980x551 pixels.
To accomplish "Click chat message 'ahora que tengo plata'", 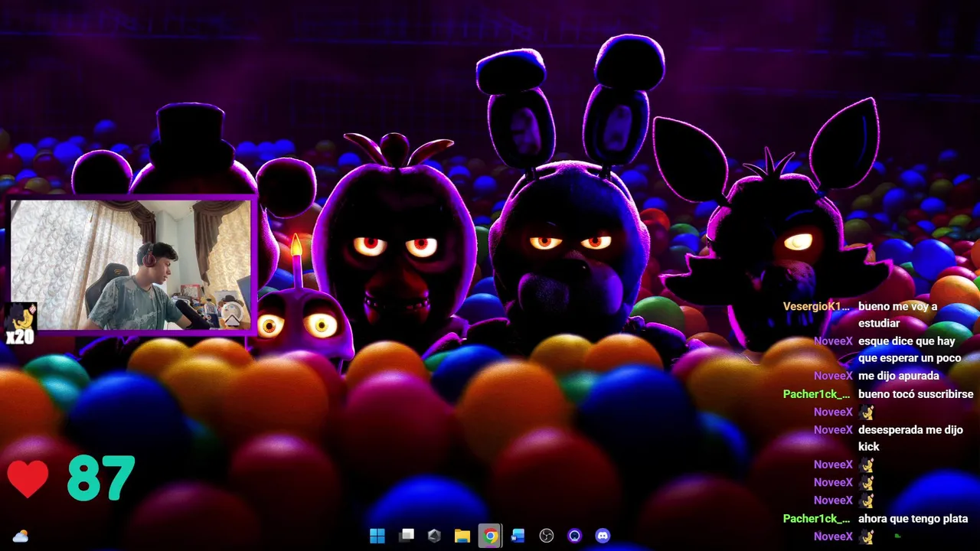I will (x=913, y=518).
